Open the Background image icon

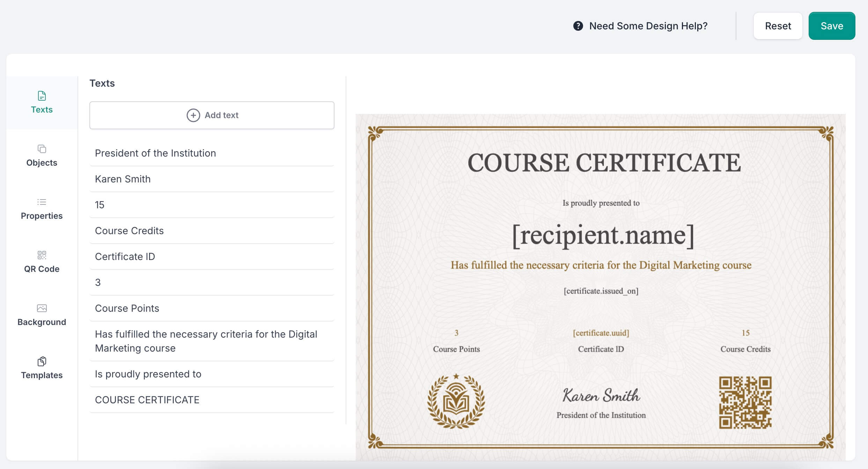tap(42, 308)
